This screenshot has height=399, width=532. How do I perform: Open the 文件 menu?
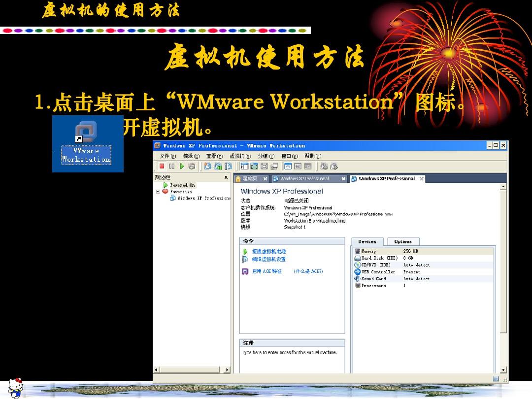point(167,156)
